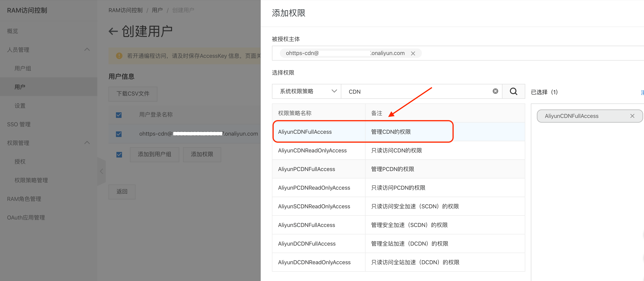
Task: Open 设置 in the sidebar
Action: point(20,106)
